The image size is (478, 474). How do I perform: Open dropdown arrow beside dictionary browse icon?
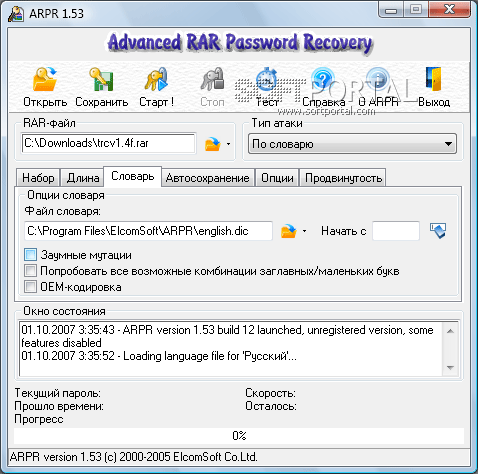coord(304,231)
